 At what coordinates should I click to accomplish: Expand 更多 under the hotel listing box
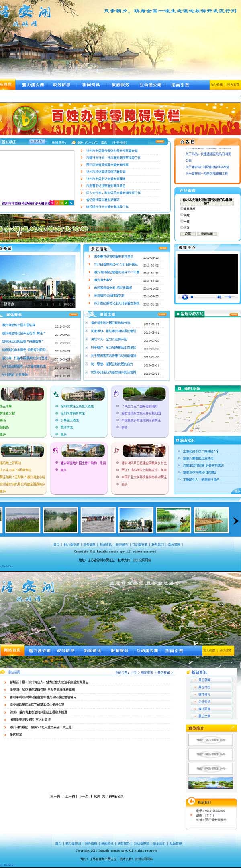click(63, 434)
